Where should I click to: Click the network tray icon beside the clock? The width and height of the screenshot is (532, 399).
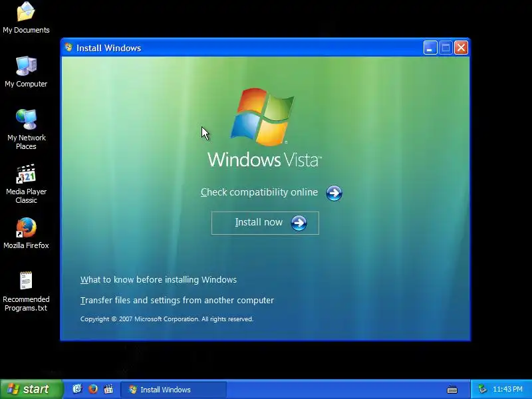(x=482, y=389)
